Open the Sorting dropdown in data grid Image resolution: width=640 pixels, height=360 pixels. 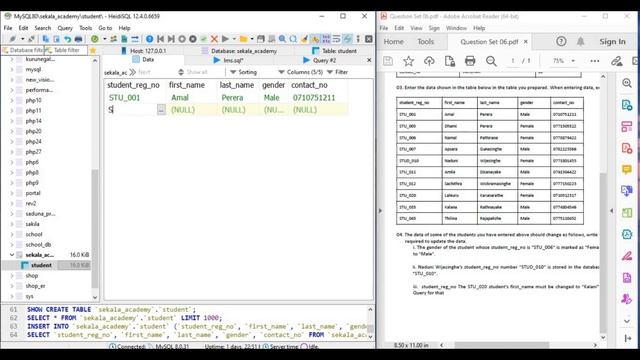(243, 72)
